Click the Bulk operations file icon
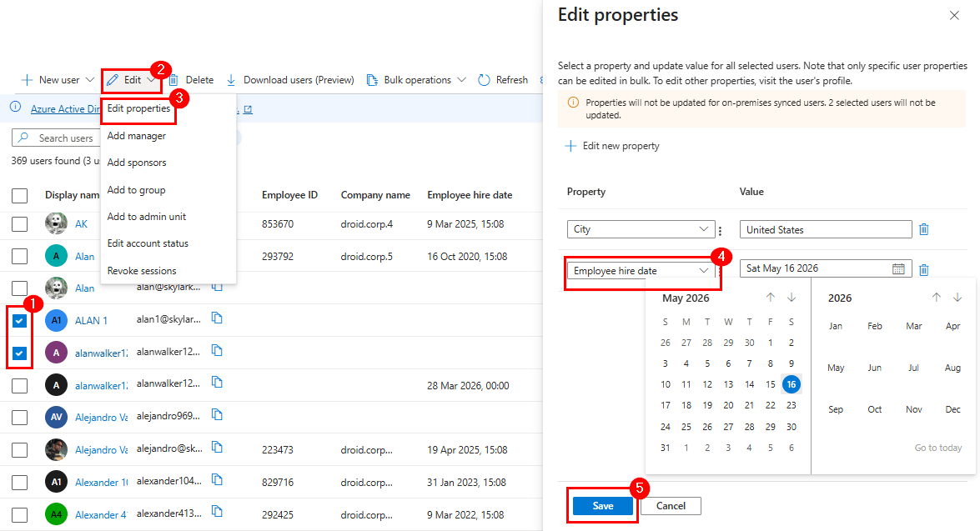The height and width of the screenshot is (531, 980). click(x=372, y=80)
